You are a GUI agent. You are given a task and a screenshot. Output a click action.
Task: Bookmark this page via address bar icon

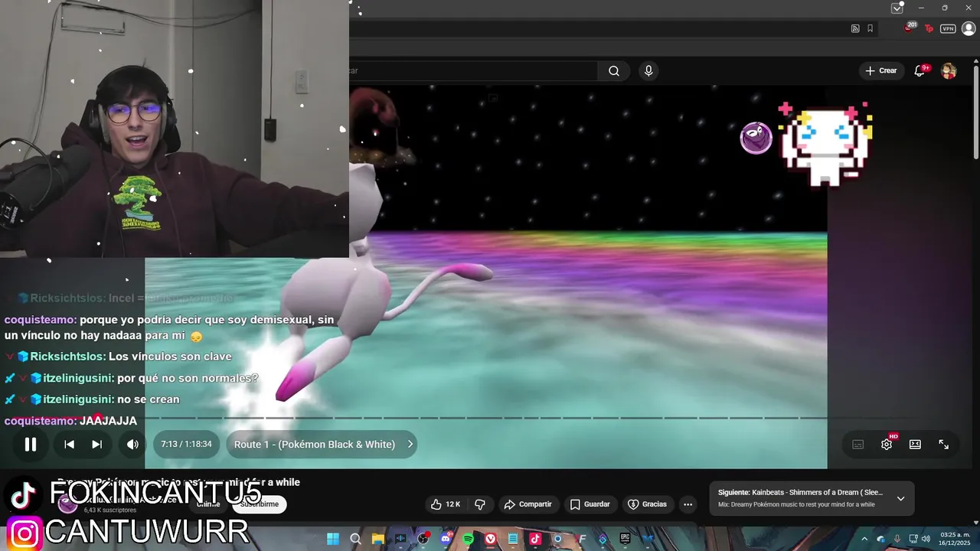871,28
